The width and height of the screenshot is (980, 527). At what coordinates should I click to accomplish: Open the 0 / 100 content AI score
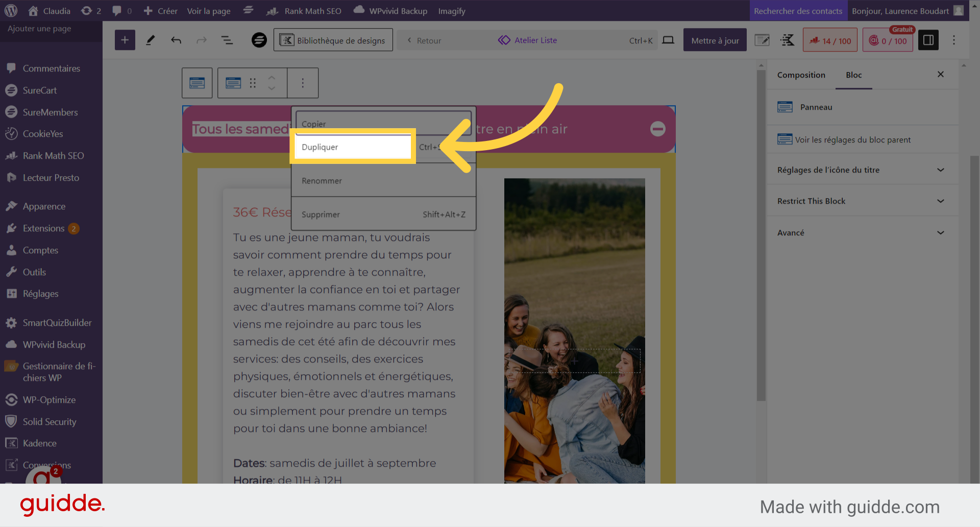(888, 40)
